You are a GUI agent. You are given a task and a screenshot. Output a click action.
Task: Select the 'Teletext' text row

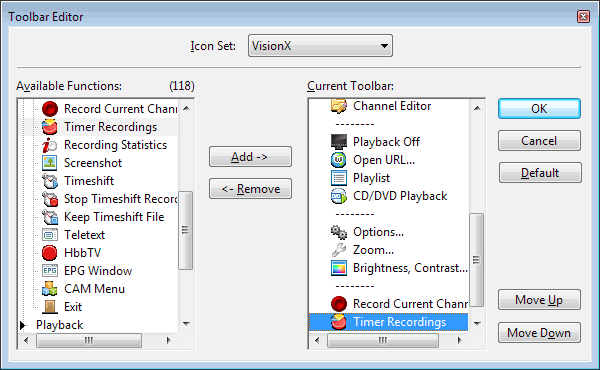pos(84,235)
